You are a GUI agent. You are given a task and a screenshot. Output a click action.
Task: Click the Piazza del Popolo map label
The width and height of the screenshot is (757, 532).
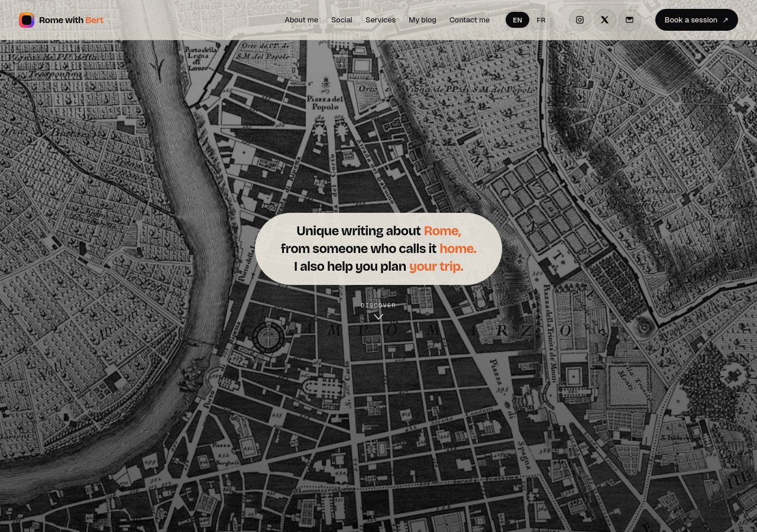coord(324,103)
